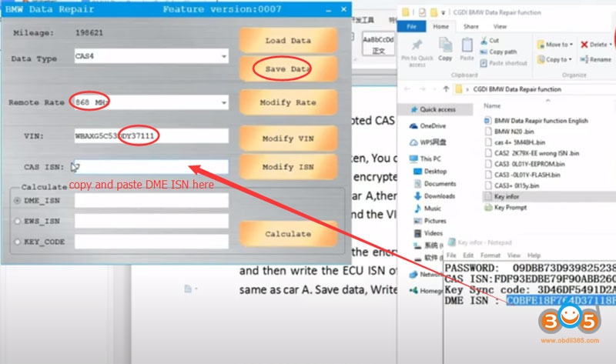Focus the VIN input field
616x364 pixels.
[x=151, y=136]
